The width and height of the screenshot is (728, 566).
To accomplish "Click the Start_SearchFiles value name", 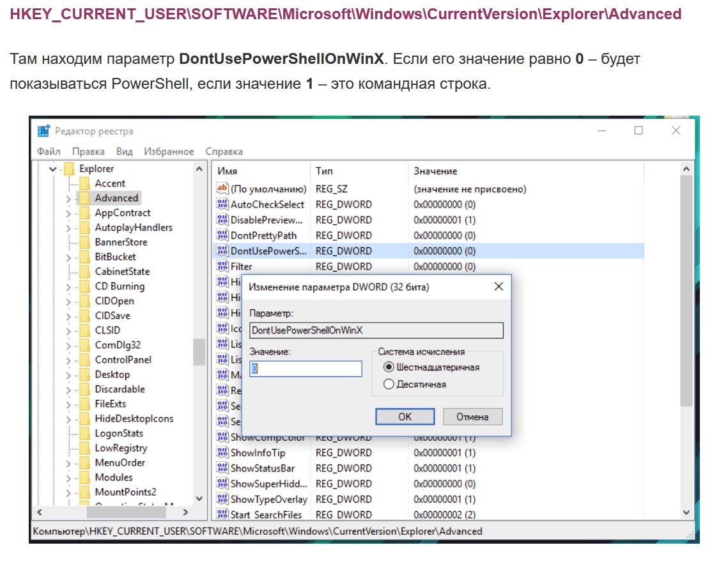I will click(x=266, y=514).
